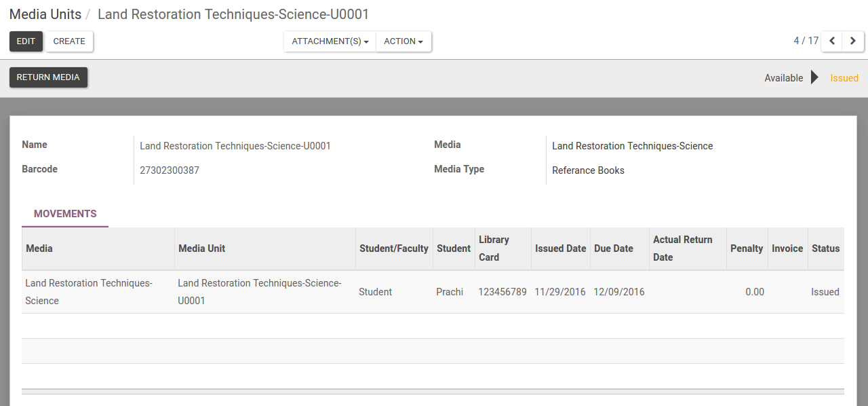Click the Available status stage
868x406 pixels.
pos(783,78)
